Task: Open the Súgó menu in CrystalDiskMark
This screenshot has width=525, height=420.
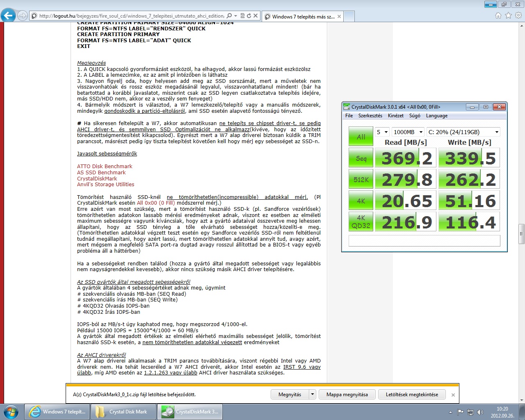Action: coord(415,116)
